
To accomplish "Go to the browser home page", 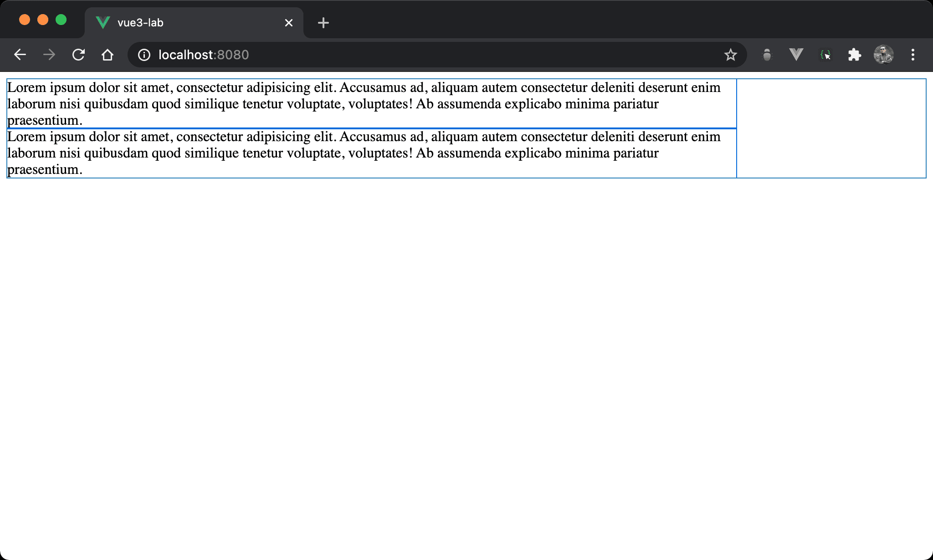I will coord(108,55).
